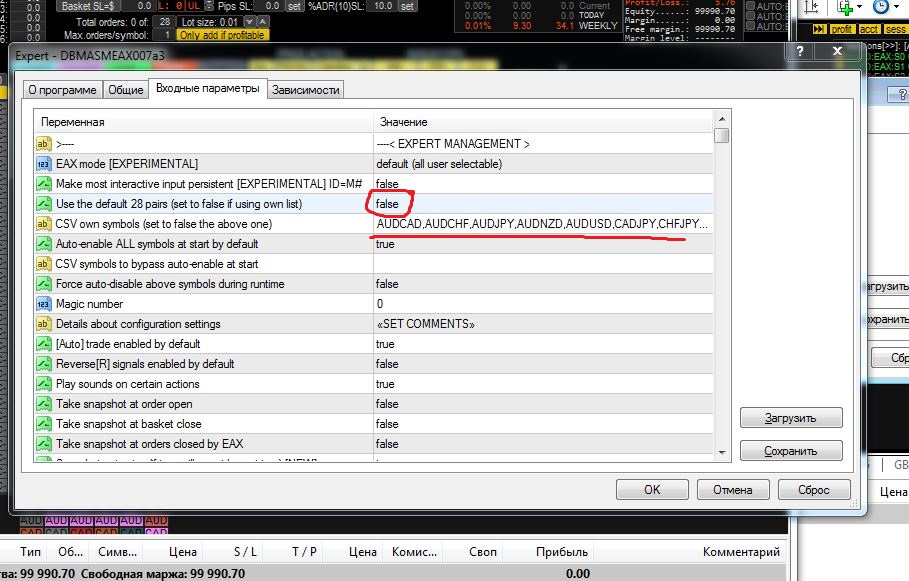Click the 'Отмена' cancel button
The image size is (909, 581).
click(x=733, y=489)
